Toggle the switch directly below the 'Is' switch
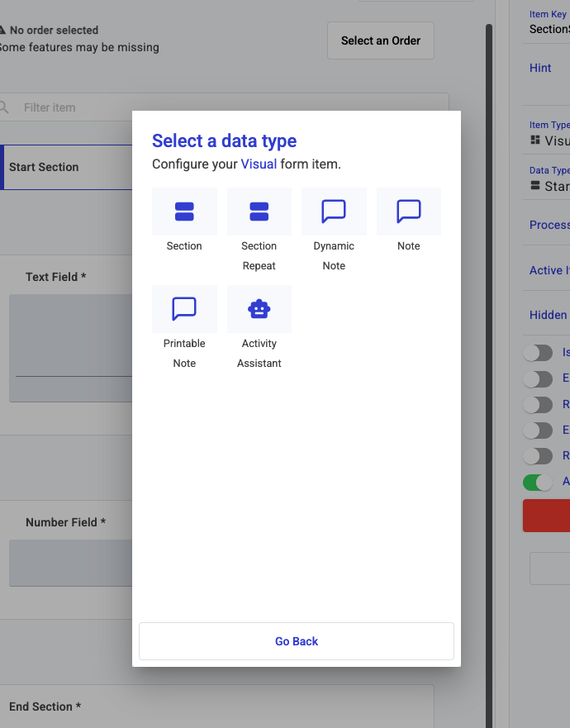This screenshot has height=728, width=570. pyautogui.click(x=538, y=379)
